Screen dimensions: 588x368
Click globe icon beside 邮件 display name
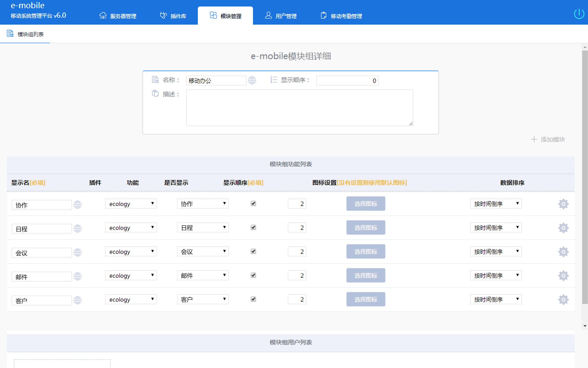point(77,276)
